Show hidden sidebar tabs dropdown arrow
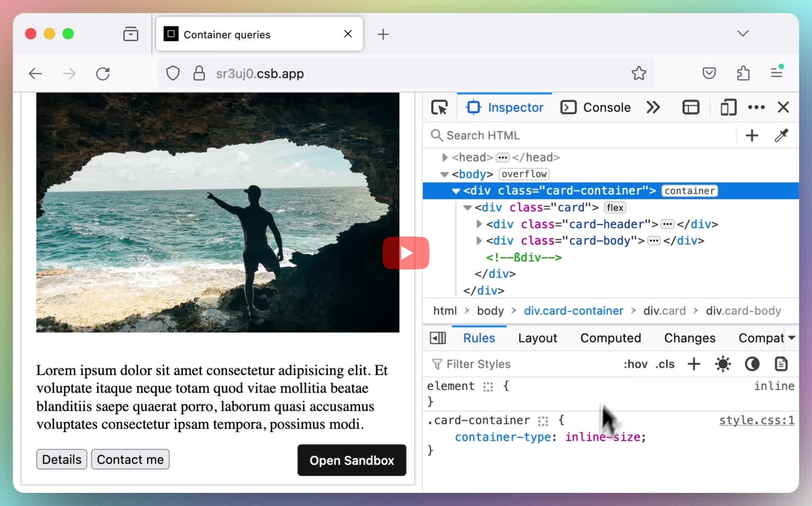Image resolution: width=812 pixels, height=506 pixels. tap(792, 338)
